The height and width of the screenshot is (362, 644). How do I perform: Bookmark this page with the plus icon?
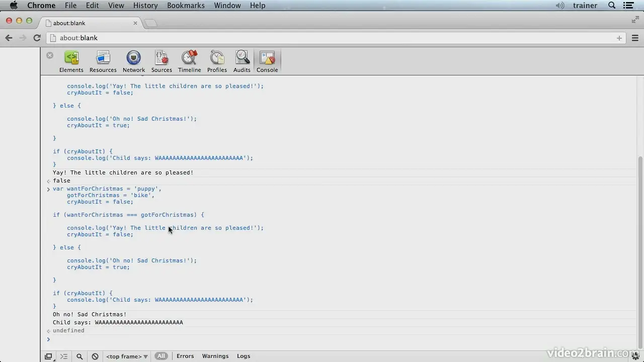[x=619, y=38]
